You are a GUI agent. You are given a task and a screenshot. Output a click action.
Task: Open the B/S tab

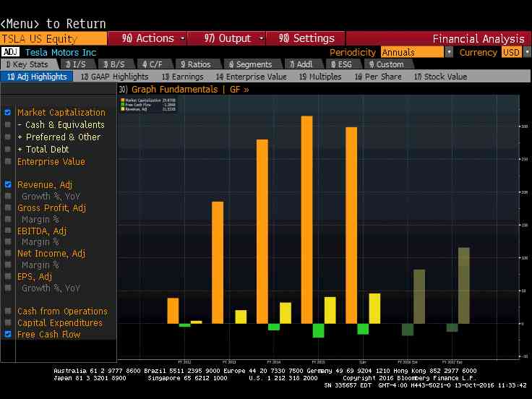point(115,64)
